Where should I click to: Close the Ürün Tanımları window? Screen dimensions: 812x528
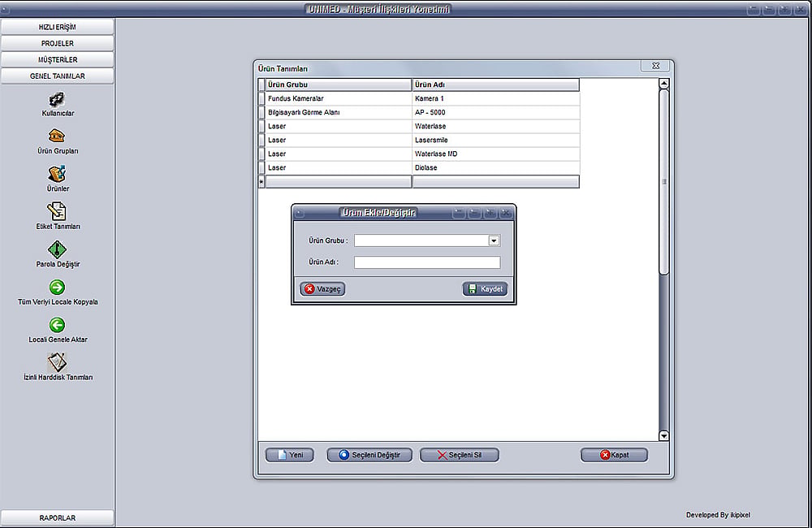tap(655, 66)
